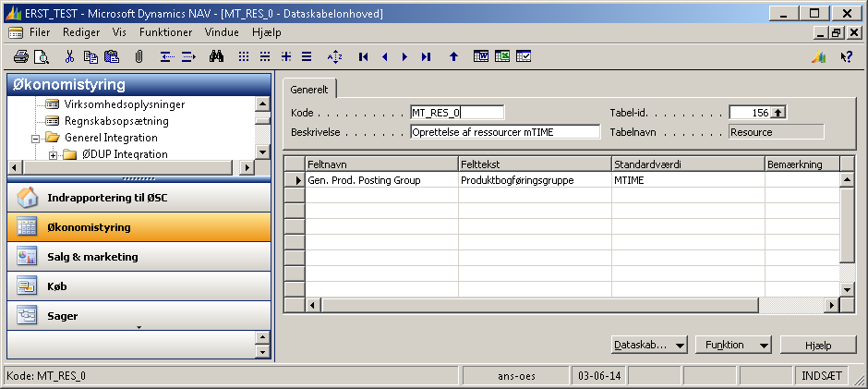868x389 pixels.
Task: Go to first record arrow
Action: coord(363,56)
